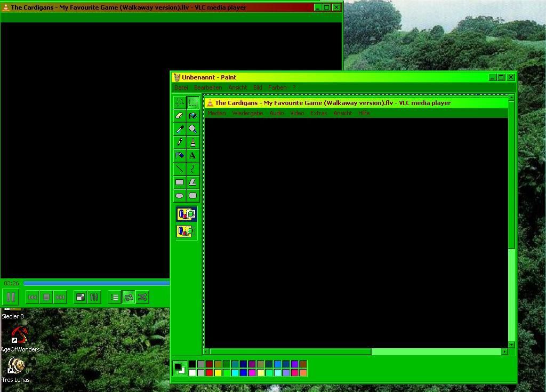546x392 pixels.
Task: Stop playback in VLC
Action: pyautogui.click(x=46, y=297)
